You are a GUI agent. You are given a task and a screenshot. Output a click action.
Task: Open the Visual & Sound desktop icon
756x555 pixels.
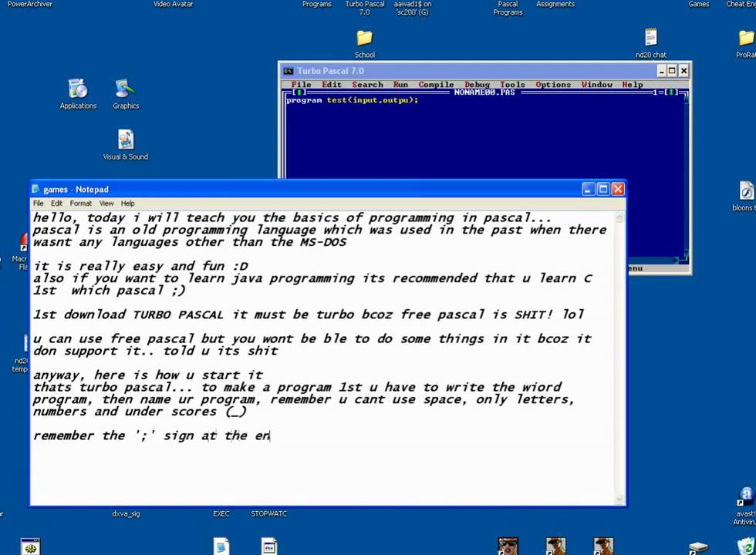click(x=125, y=145)
